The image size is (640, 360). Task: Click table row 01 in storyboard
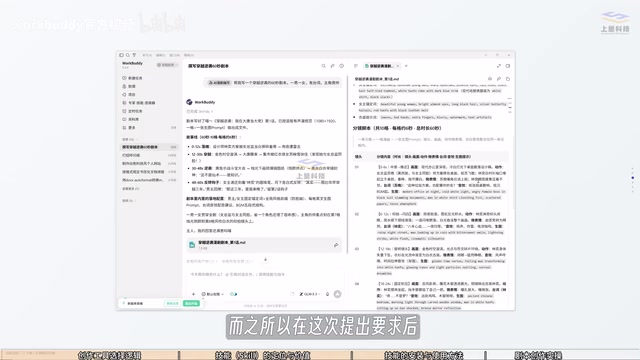tap(431, 185)
